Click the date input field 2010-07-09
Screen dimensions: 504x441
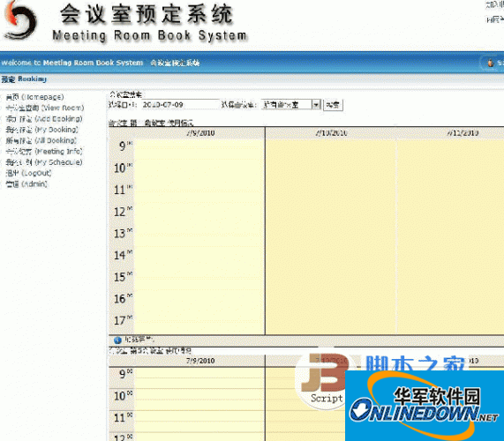pyautogui.click(x=179, y=105)
